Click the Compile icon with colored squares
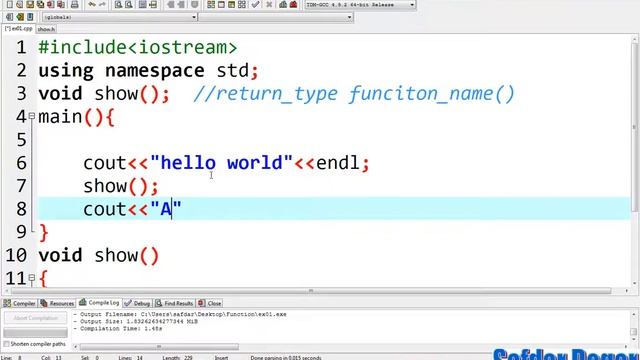The width and height of the screenshot is (640, 360). point(211,4)
